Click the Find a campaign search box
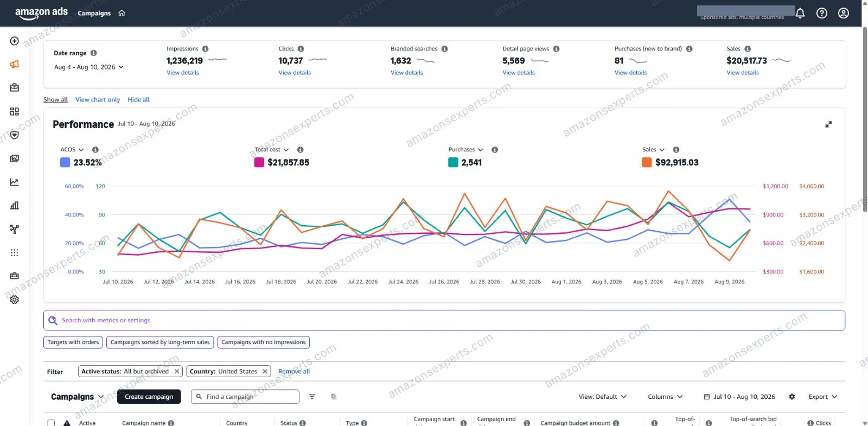Viewport: 868px width, 426px height. coord(245,397)
